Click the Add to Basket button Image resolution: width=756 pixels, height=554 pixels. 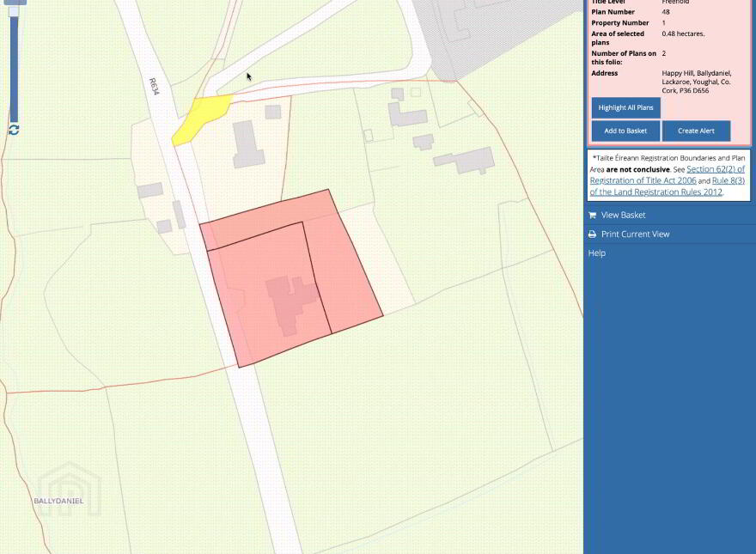[x=625, y=131]
